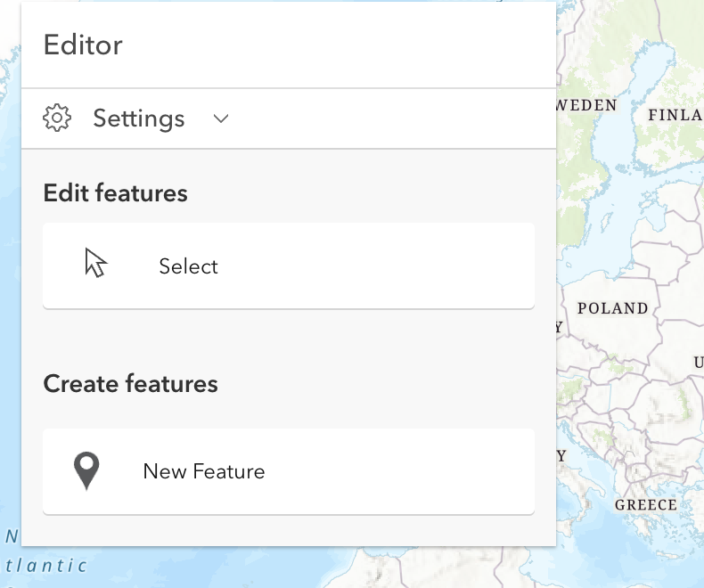Click the arrow cursor Select icon
Image resolution: width=704 pixels, height=588 pixels.
(95, 264)
